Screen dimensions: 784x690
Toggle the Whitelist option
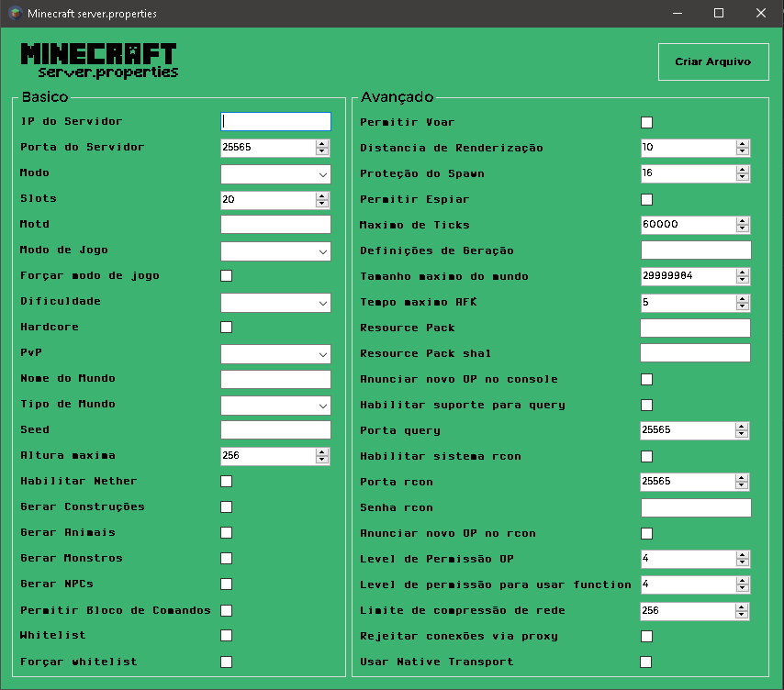point(225,635)
